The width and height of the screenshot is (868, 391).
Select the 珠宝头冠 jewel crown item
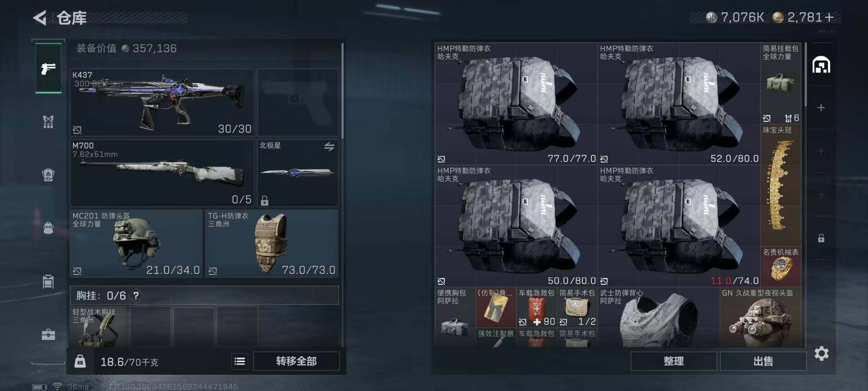(x=780, y=185)
